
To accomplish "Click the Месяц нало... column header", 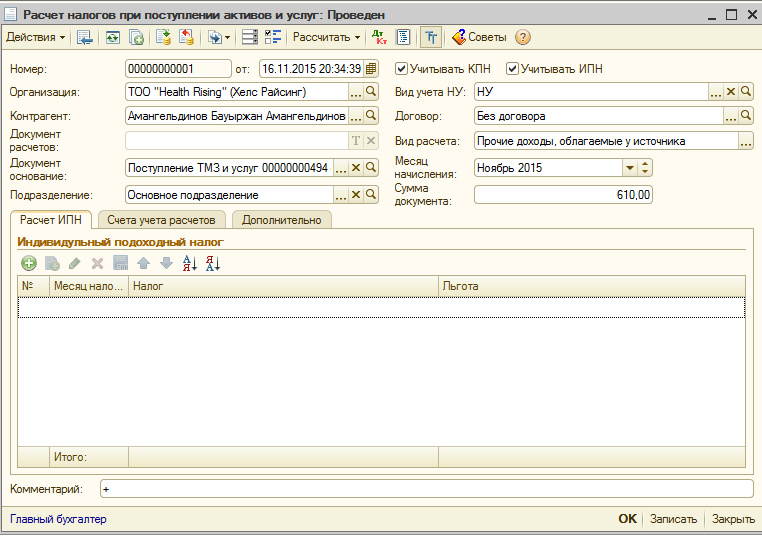I will (89, 286).
